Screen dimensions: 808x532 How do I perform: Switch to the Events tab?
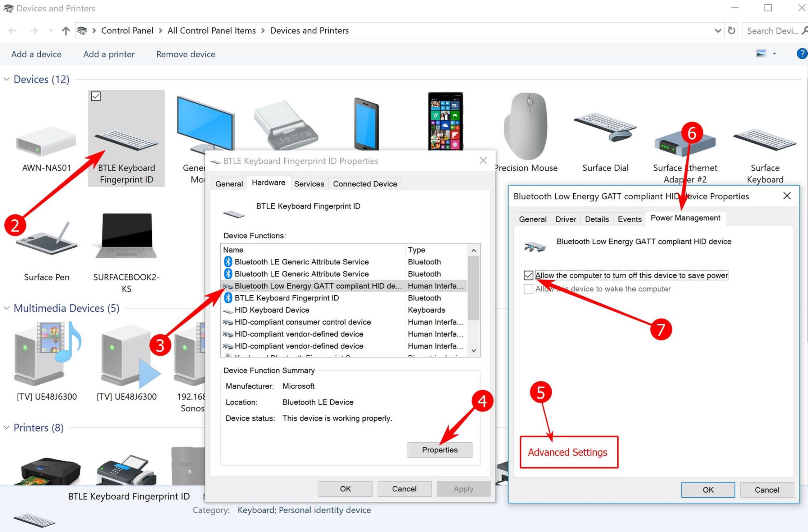(629, 219)
